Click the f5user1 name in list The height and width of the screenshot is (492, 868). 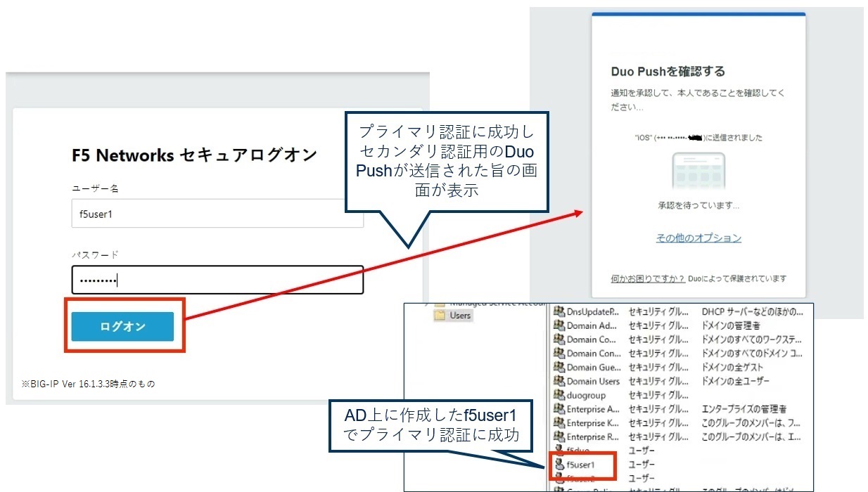pos(581,465)
